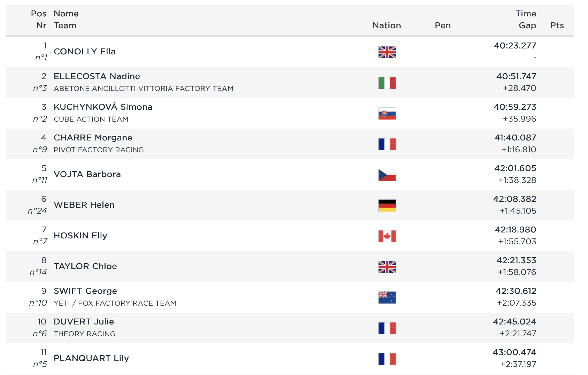This screenshot has width=588, height=375.
Task: Open the Yeti / Fox Factory Race Team
Action: [115, 303]
